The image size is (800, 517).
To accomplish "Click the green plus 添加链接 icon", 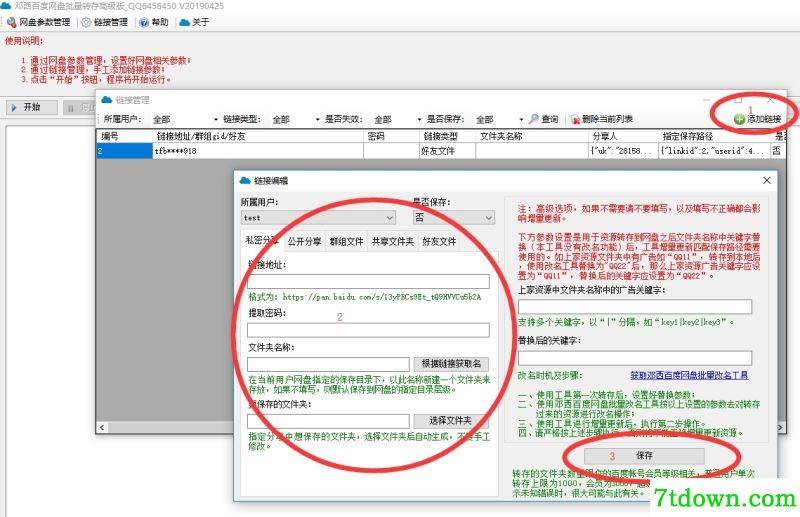I will [739, 119].
